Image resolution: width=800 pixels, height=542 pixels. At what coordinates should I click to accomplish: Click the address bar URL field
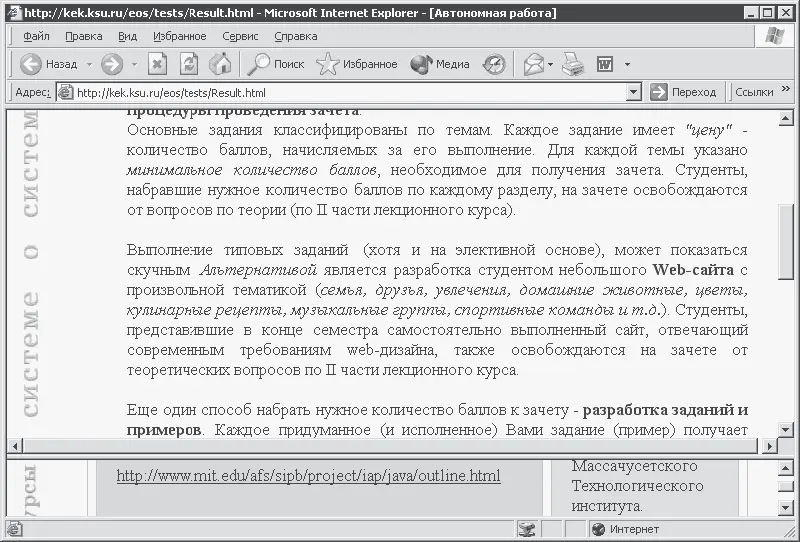pyautogui.click(x=340, y=92)
